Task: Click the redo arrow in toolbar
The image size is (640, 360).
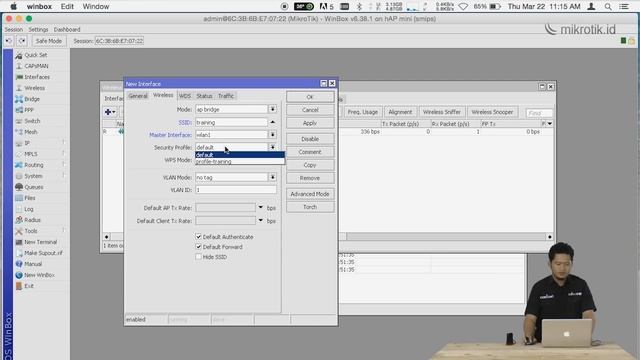Action: pos(22,41)
